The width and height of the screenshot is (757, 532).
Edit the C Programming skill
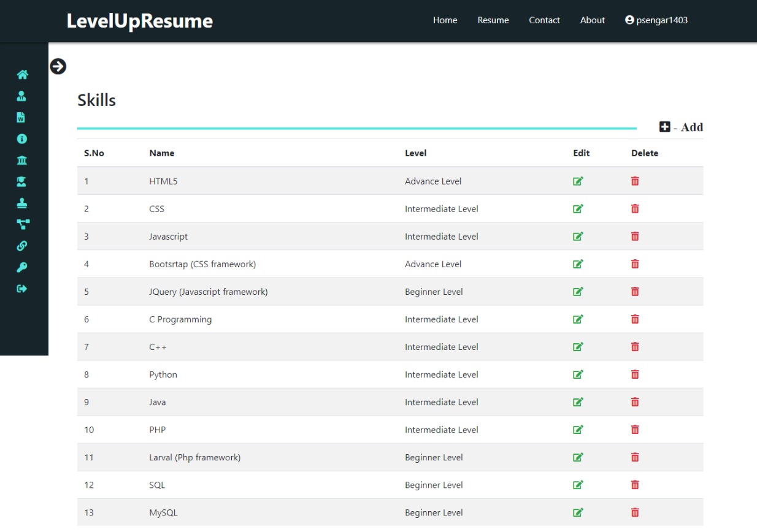tap(578, 319)
